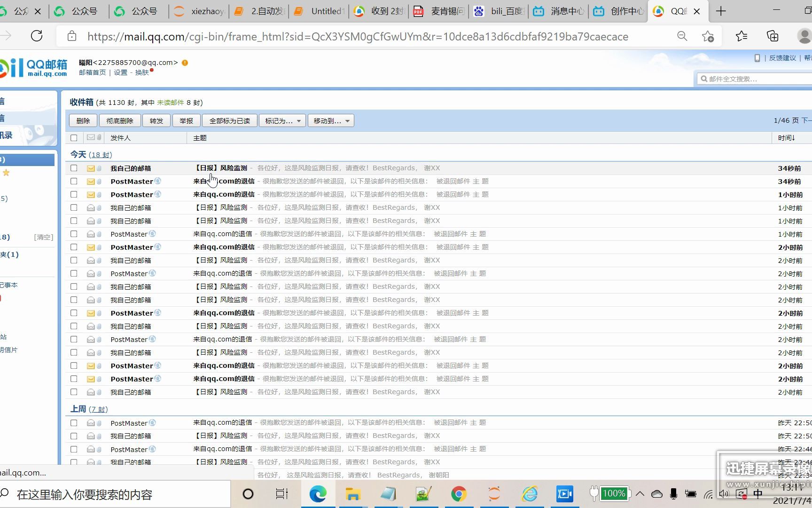
Task: Check the PostMaster mail from 昨天 22:50
Action: 74,423
